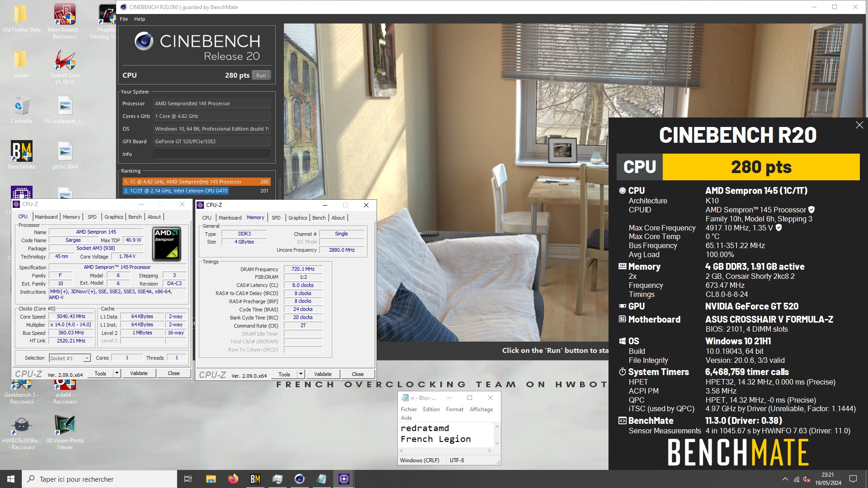Open gb3sc 6044 image file
Image resolution: width=868 pixels, height=488 pixels.
[65, 155]
